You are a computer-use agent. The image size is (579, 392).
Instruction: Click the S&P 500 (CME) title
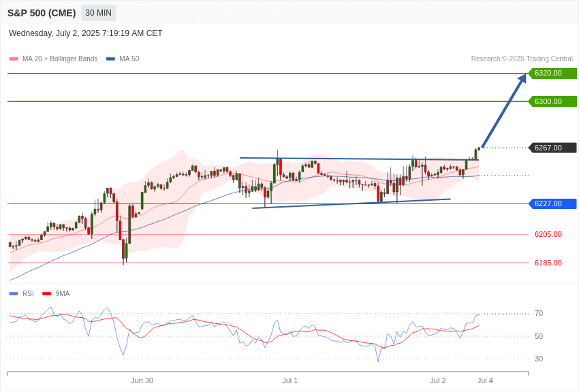42,13
